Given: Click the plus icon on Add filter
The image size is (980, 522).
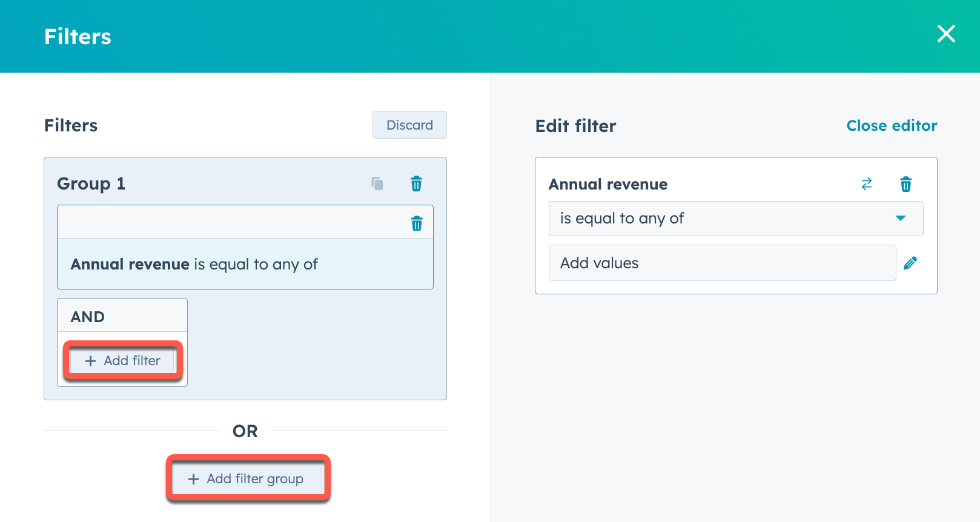Looking at the screenshot, I should 91,361.
